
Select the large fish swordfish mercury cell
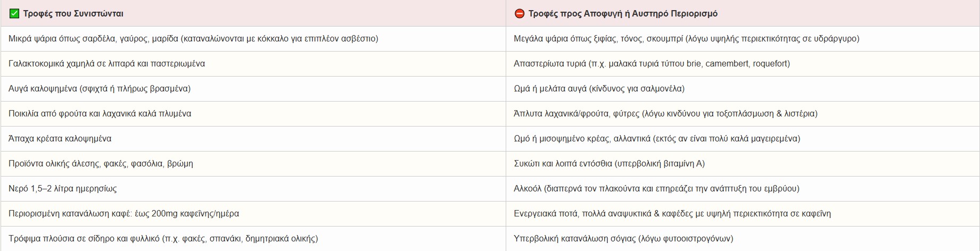pos(686,39)
